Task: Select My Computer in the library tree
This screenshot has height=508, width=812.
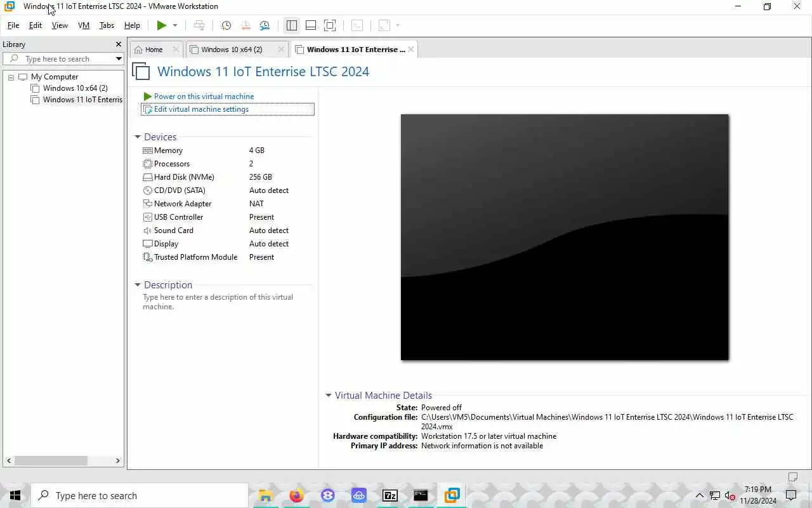Action: click(55, 77)
